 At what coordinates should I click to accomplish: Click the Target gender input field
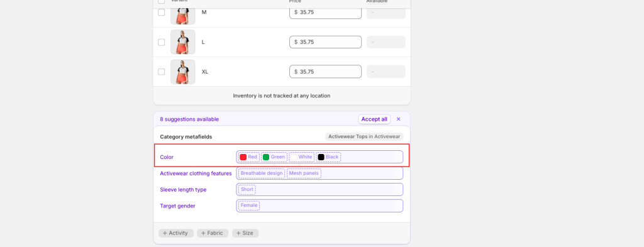[x=319, y=206]
